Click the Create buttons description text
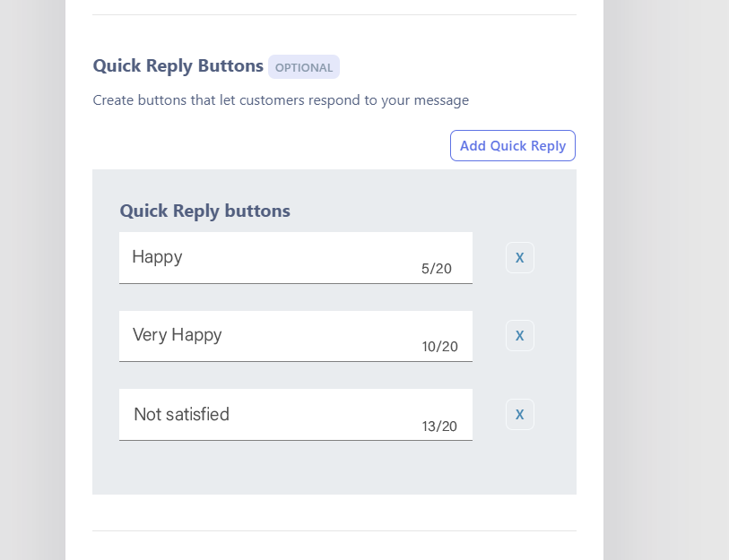 click(281, 100)
